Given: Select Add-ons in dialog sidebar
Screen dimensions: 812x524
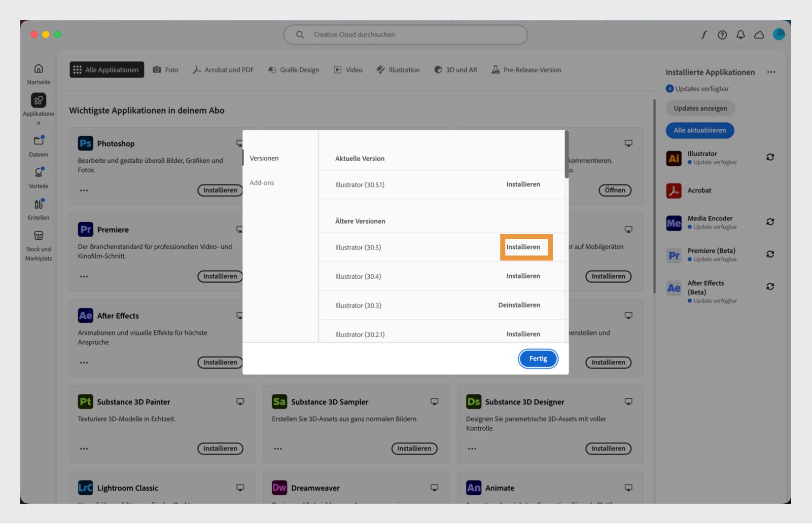Looking at the screenshot, I should 262,182.
